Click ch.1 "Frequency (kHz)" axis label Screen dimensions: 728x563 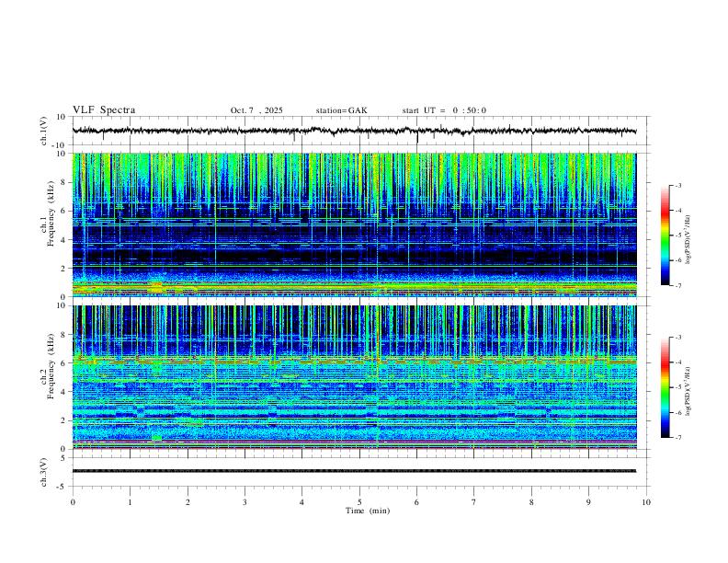[51, 213]
